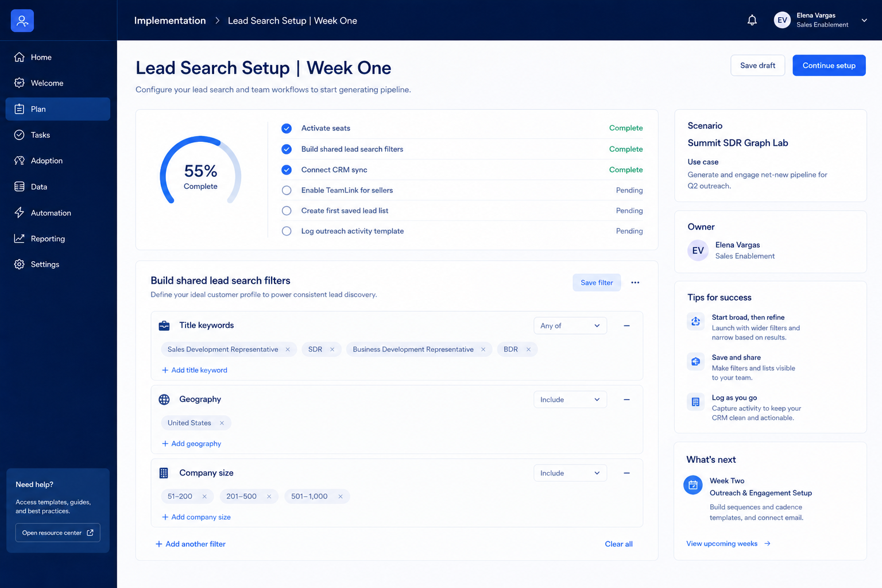Check Enable TeamLink for sellers

pyautogui.click(x=287, y=190)
